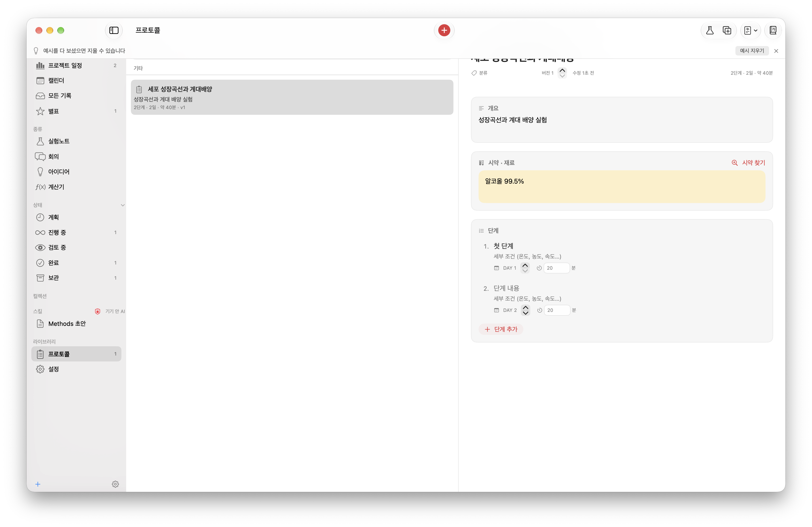The image size is (812, 527).
Task: Filter by 진행 중 status
Action: click(x=76, y=232)
